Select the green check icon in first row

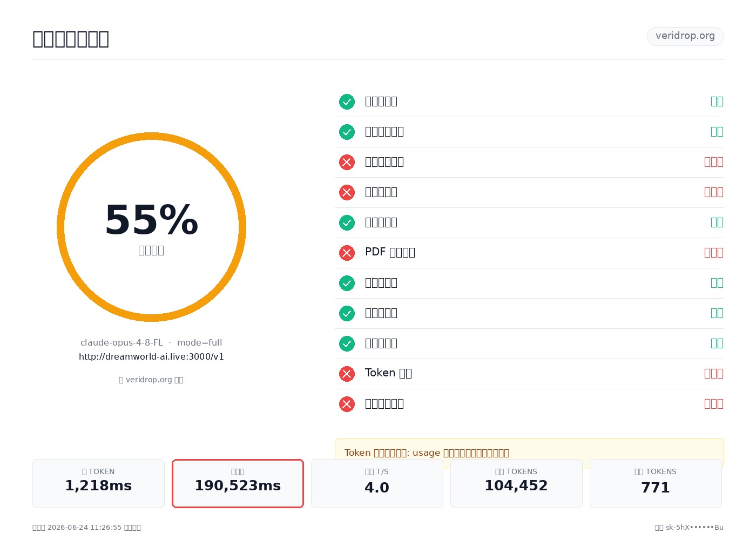tap(347, 102)
